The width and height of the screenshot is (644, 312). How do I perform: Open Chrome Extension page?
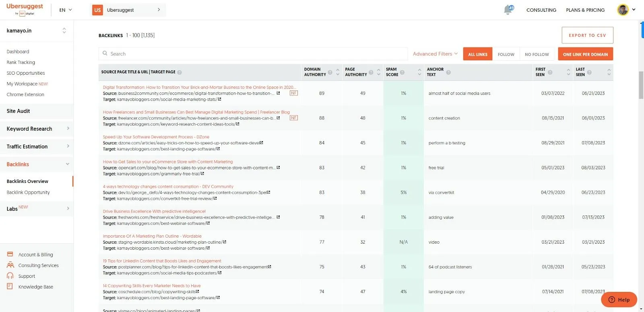25,94
